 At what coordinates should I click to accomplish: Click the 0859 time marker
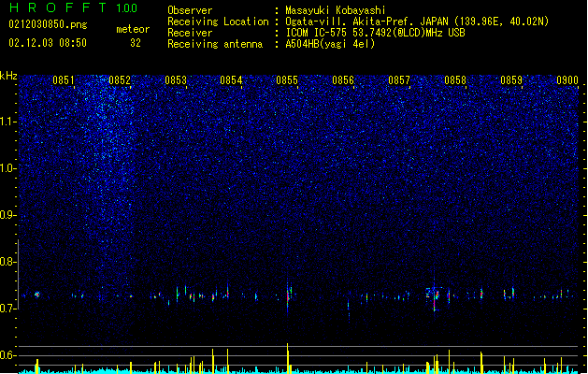[511, 80]
